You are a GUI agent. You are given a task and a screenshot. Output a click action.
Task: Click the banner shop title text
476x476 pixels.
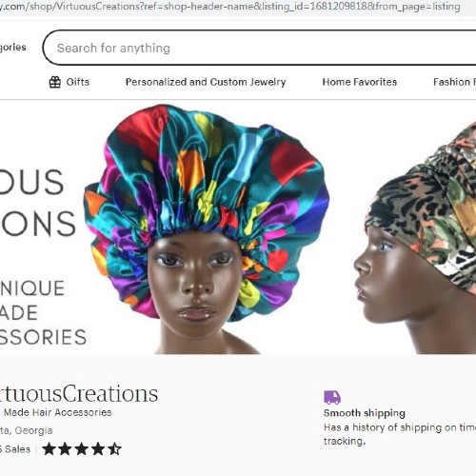coord(38,203)
